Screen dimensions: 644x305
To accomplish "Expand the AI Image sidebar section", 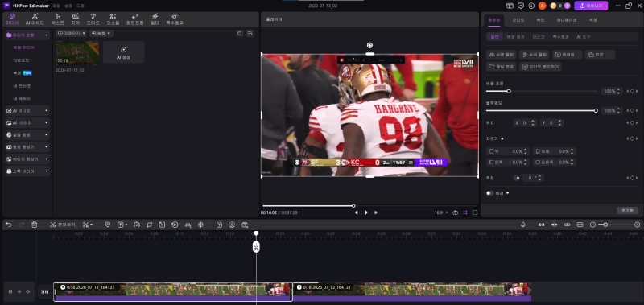I will pos(27,123).
